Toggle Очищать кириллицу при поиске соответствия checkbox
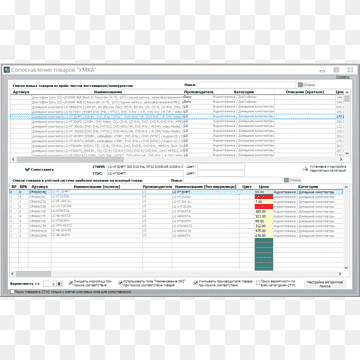The image size is (360, 360). tap(71, 283)
